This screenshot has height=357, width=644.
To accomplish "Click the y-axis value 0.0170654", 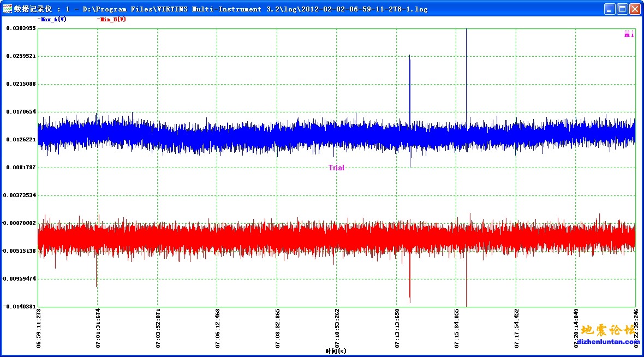I will [x=21, y=112].
